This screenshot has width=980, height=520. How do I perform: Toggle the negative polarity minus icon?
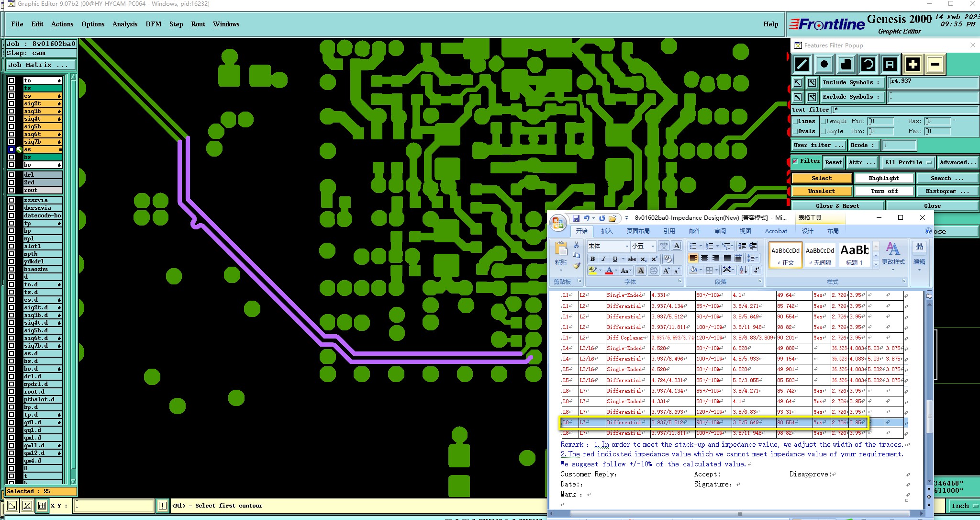[x=935, y=64]
